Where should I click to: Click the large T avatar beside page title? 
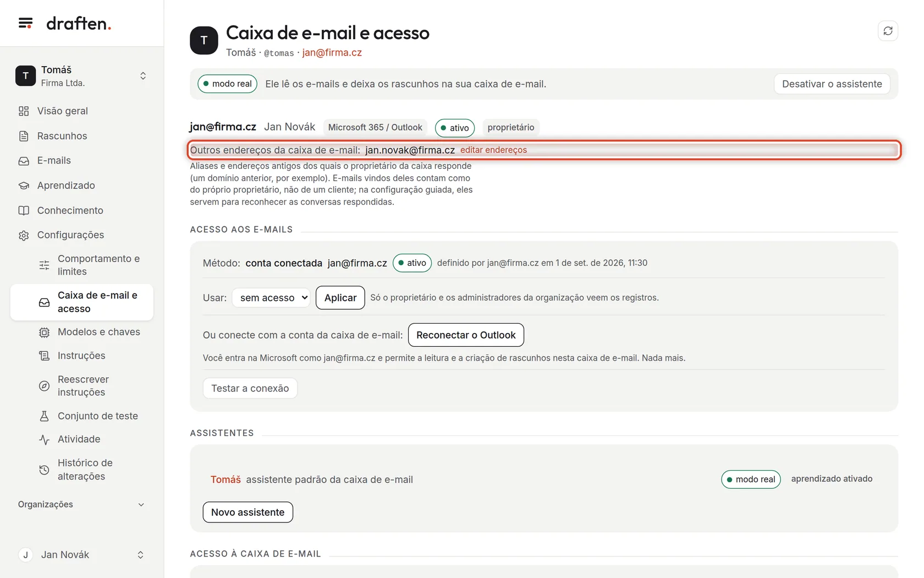pyautogui.click(x=204, y=40)
